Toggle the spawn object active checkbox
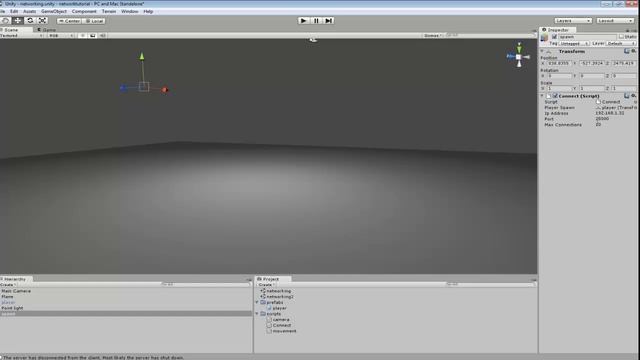 (554, 37)
